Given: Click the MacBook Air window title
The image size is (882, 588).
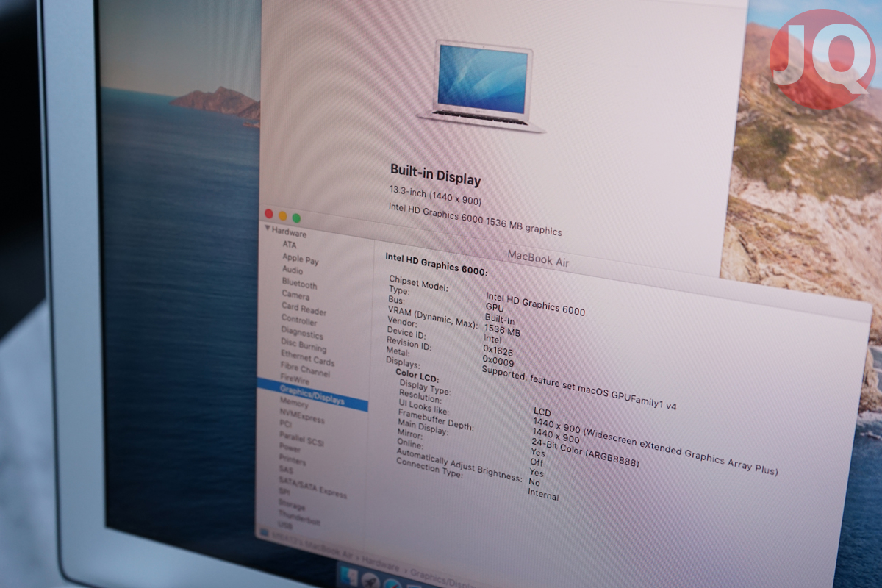Looking at the screenshot, I should click(x=538, y=258).
